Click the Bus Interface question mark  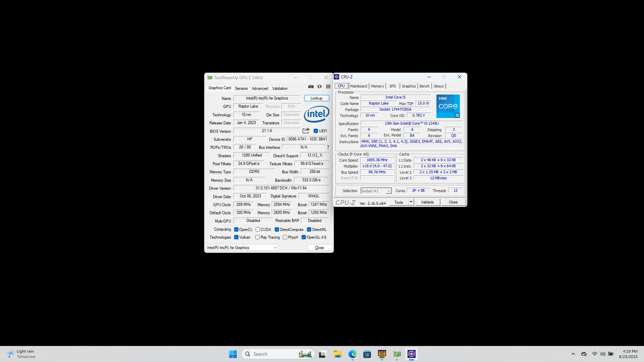328,147
